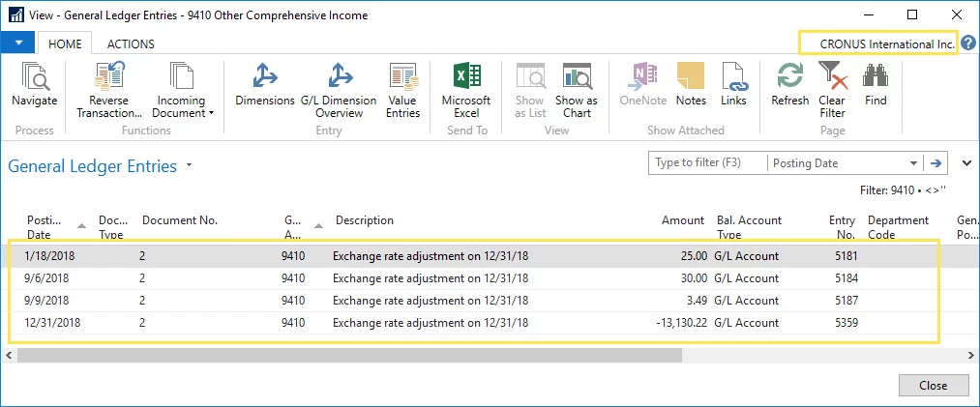This screenshot has height=407, width=980.
Task: Click the Type to filter input box
Action: [x=706, y=163]
